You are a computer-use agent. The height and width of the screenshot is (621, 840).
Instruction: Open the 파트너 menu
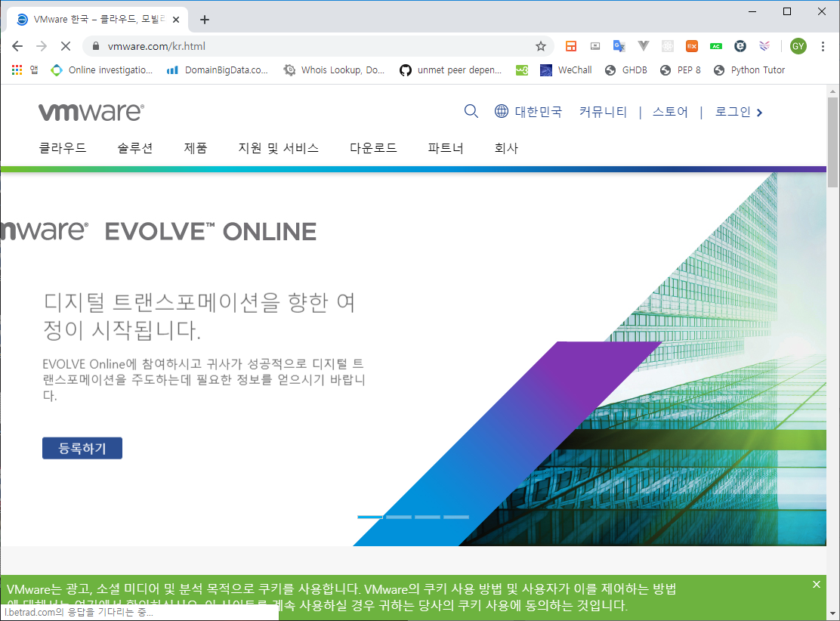[x=446, y=148]
